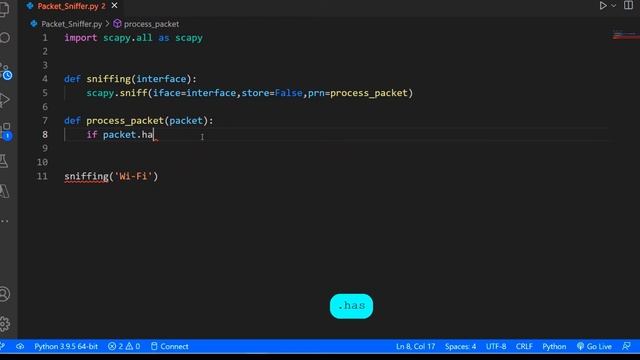Close the Packet_Sniffer.py tab
The height and width of the screenshot is (360, 640).
click(115, 6)
